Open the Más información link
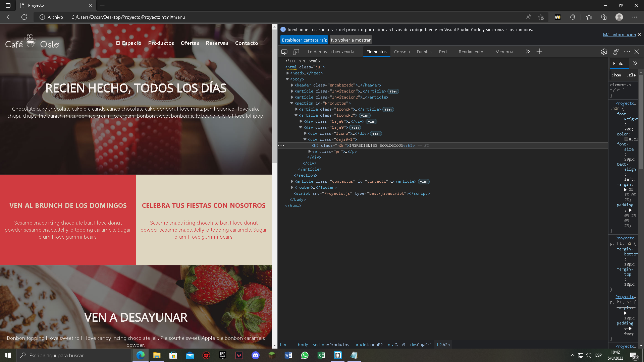644x362 pixels. tap(619, 35)
